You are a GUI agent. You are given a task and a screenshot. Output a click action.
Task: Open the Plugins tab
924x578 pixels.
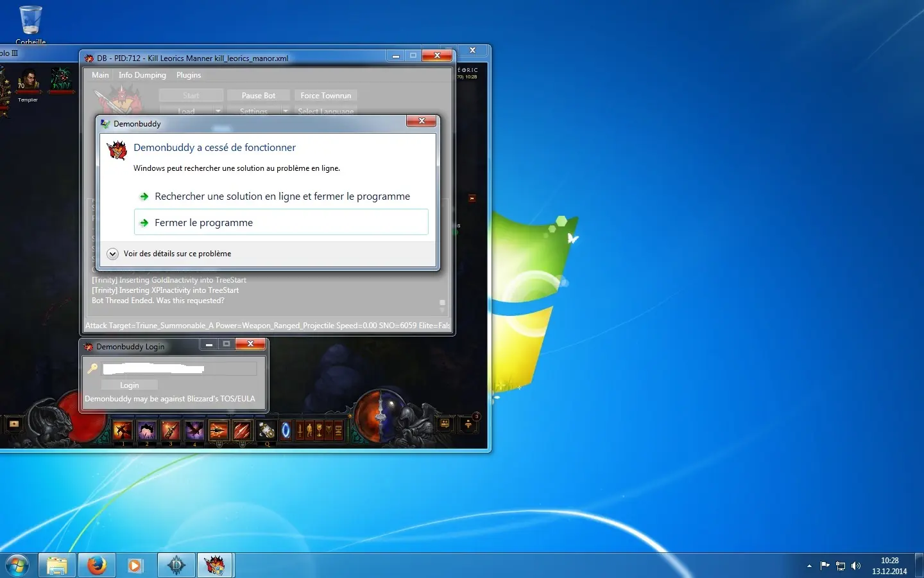[189, 75]
